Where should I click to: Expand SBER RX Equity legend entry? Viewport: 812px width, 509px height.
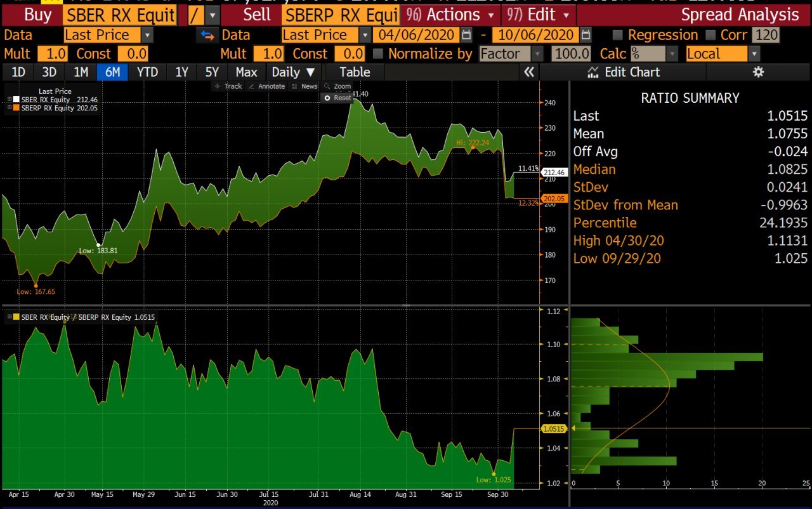10,100
